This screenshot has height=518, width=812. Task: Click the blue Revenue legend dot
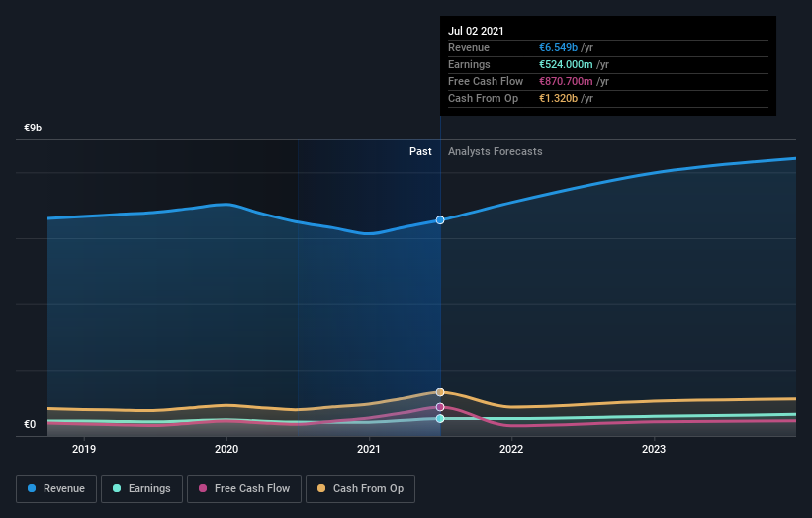click(x=32, y=488)
